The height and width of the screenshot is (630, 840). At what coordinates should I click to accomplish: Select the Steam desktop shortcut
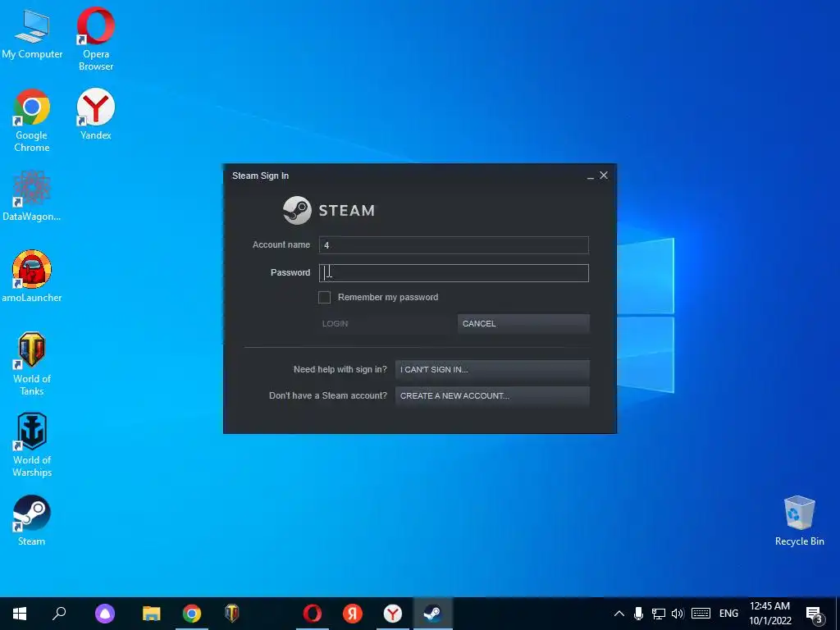[32, 520]
